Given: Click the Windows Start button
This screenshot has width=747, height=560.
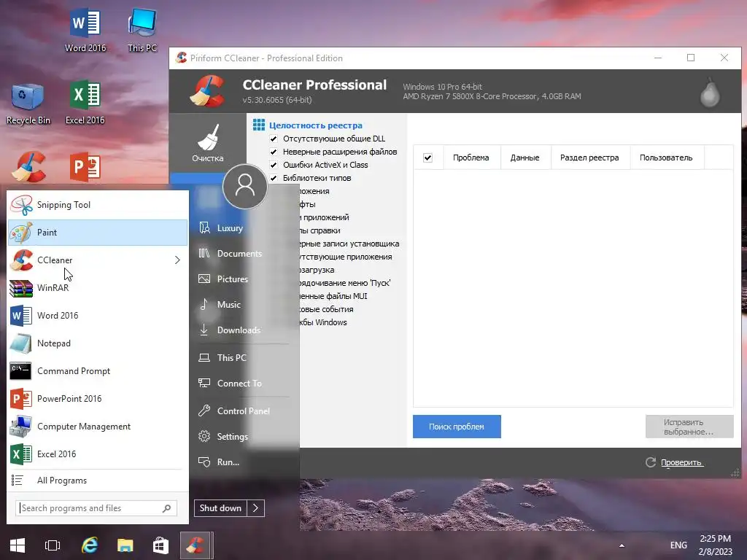Looking at the screenshot, I should pos(18,545).
